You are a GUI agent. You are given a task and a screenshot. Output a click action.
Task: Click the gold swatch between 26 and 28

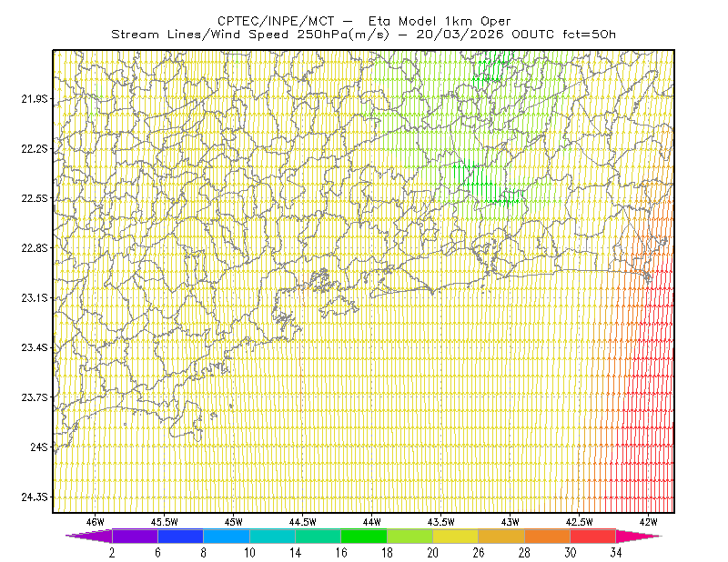[501, 536]
